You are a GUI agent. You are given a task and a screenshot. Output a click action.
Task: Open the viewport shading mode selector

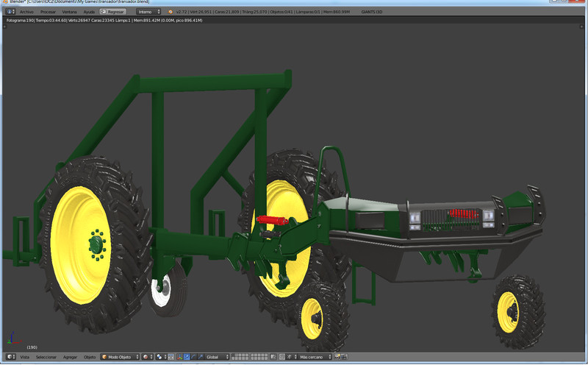coord(146,357)
